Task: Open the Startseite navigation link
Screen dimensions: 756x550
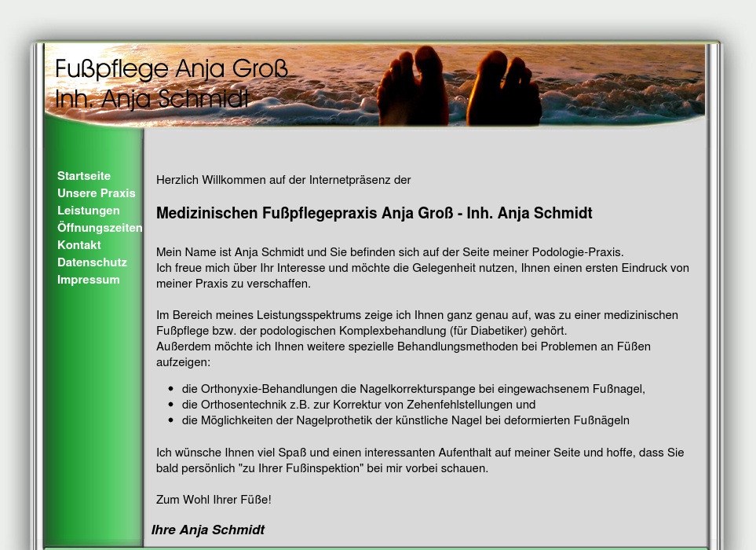Action: point(83,175)
